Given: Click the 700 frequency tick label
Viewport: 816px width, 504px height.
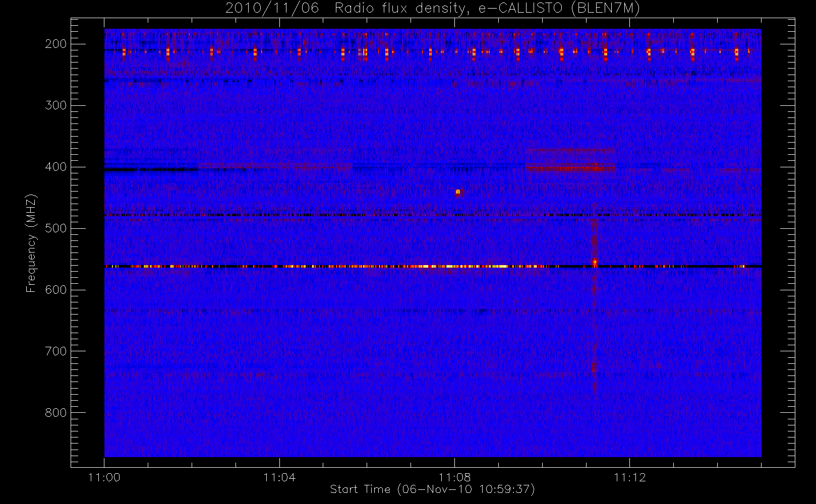Looking at the screenshot, I should pos(56,351).
